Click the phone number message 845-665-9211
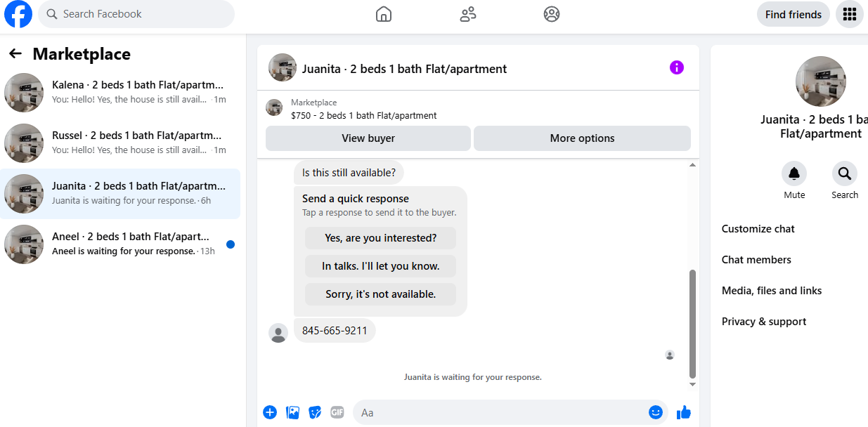Viewport: 868px width, 427px height. point(335,330)
